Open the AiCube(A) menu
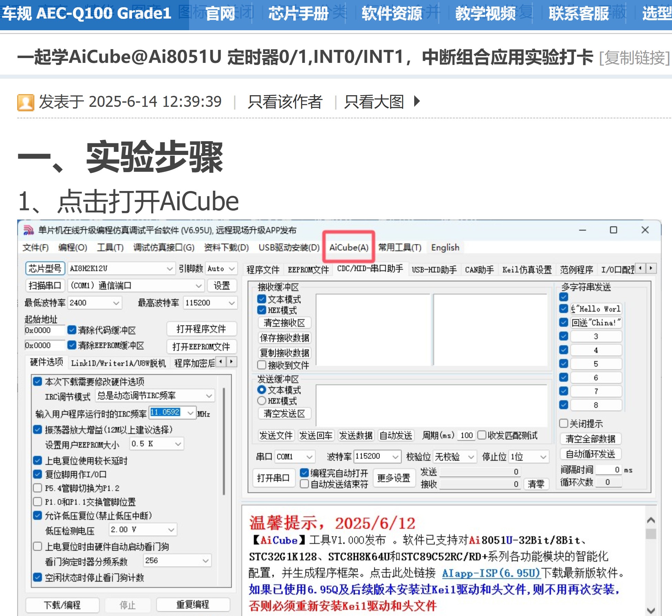 (349, 247)
